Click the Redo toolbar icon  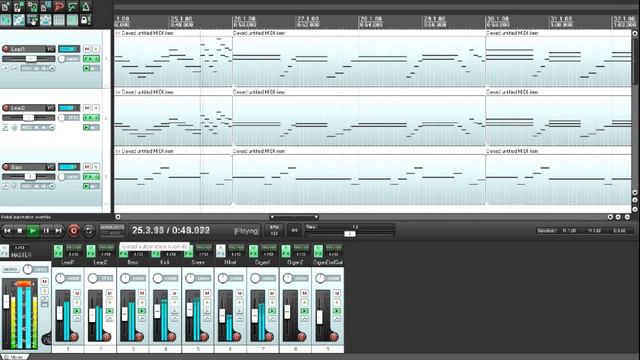[72, 6]
